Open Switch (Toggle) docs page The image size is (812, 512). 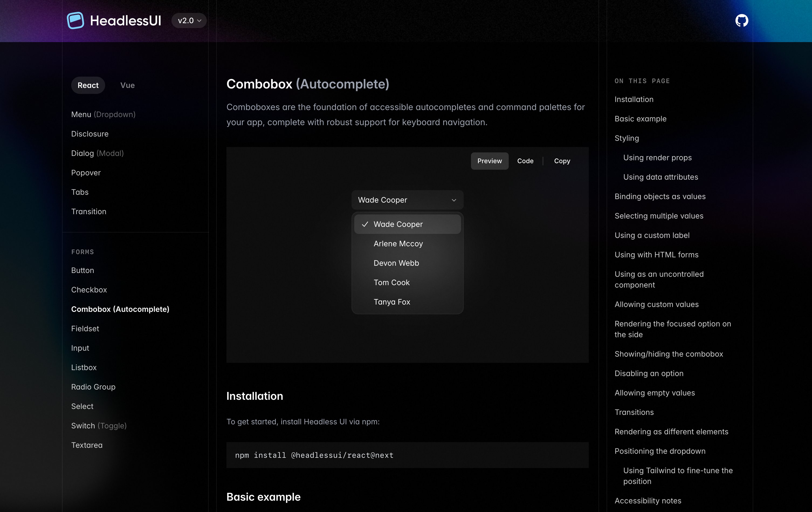99,426
